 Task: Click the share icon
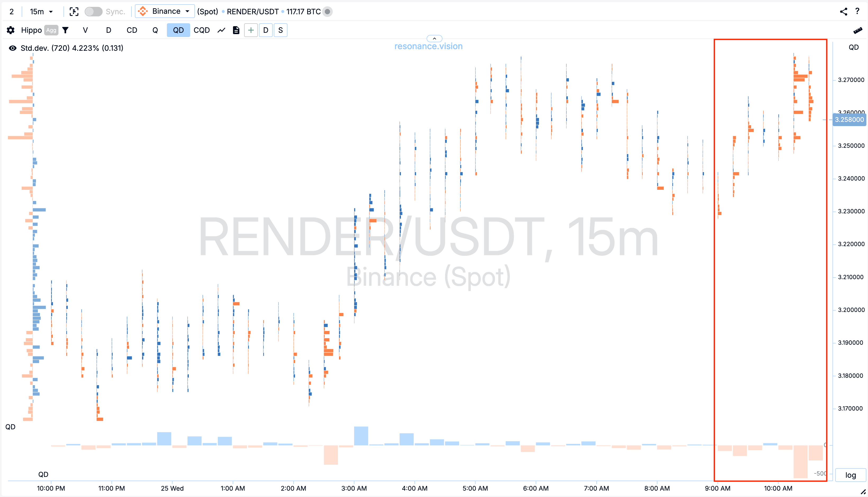(x=843, y=12)
